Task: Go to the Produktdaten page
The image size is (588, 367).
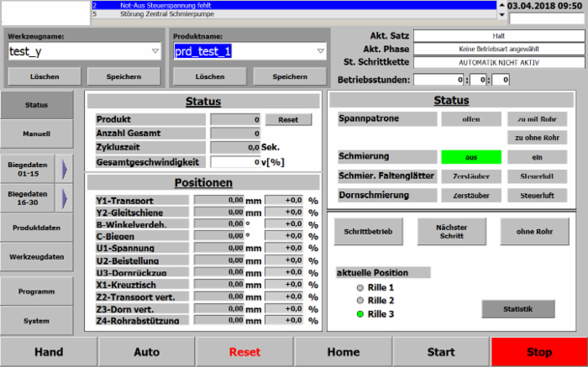Action: click(x=36, y=228)
